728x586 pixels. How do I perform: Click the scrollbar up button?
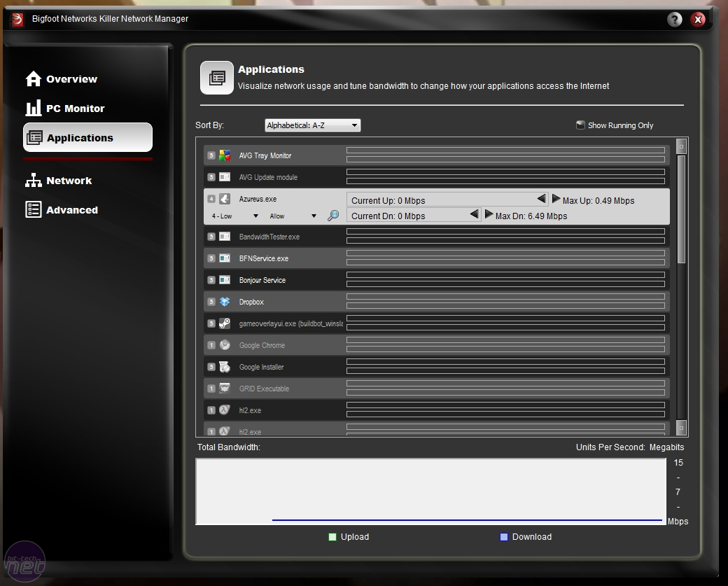[681, 146]
